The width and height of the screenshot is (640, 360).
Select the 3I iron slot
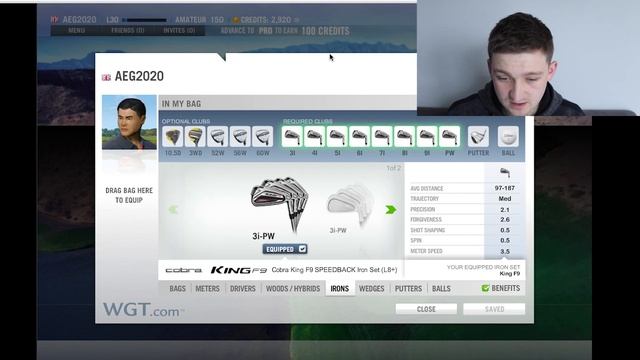click(292, 137)
